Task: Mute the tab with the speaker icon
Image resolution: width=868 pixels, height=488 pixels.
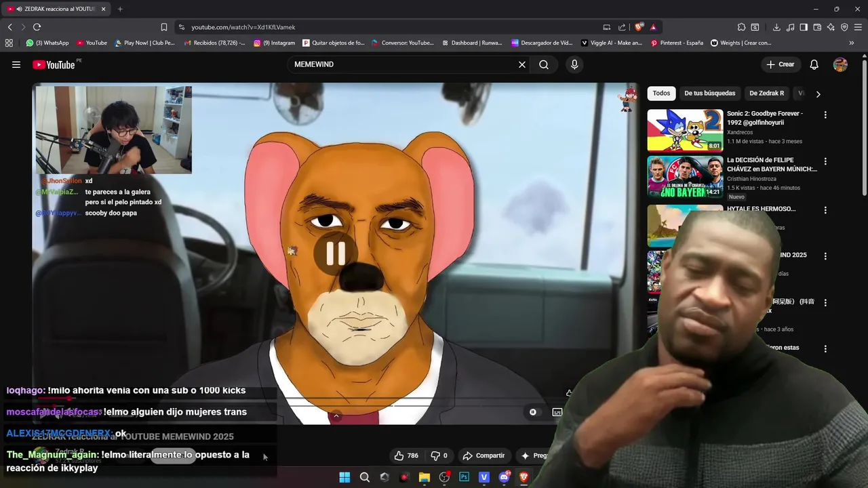Action: point(19,9)
